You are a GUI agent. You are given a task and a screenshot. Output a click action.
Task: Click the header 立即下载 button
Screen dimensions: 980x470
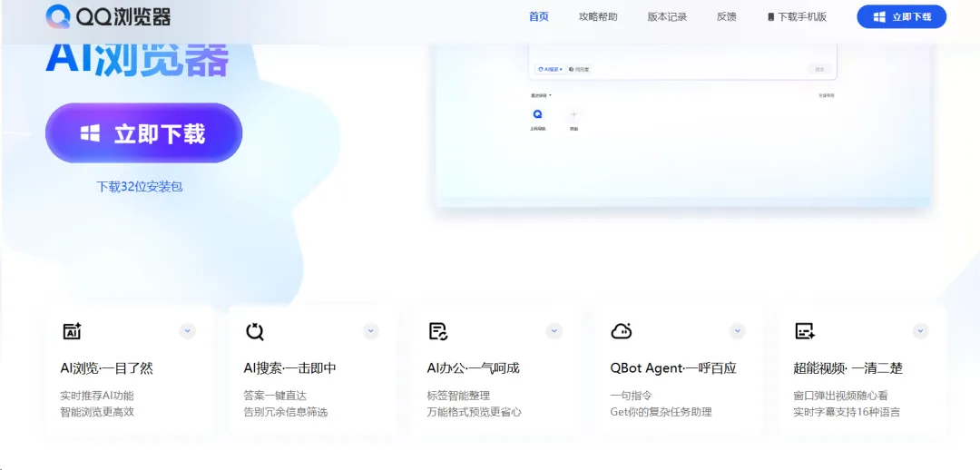tap(901, 17)
